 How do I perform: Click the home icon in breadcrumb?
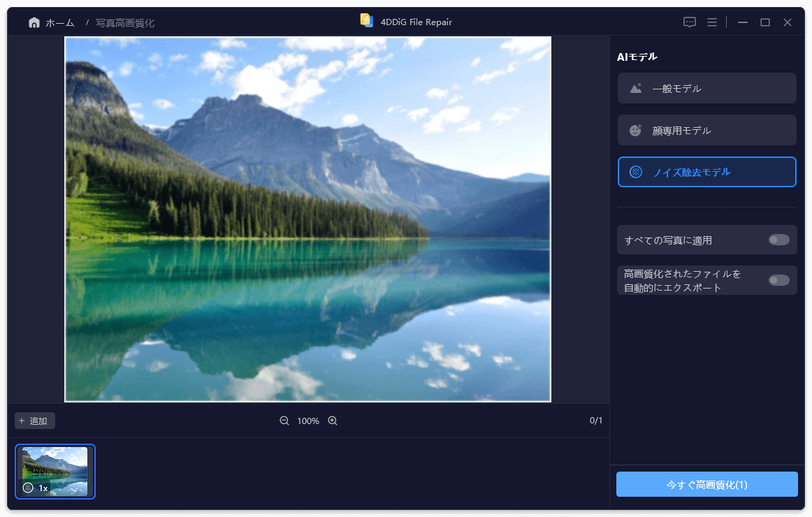34,23
